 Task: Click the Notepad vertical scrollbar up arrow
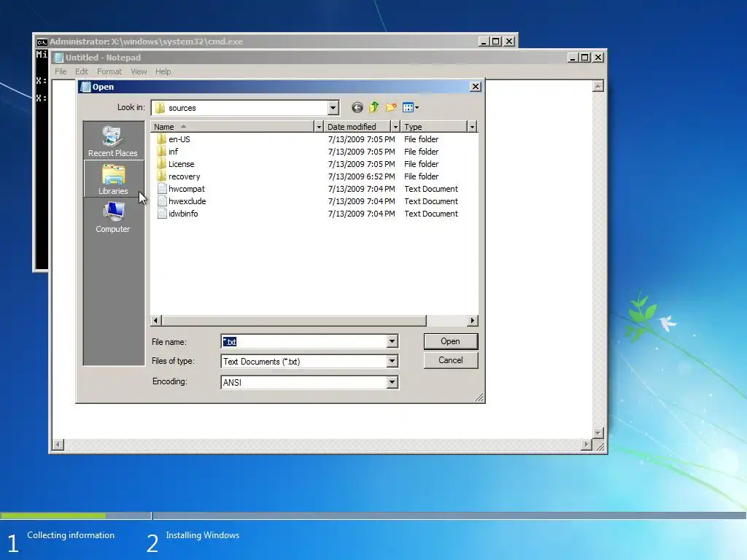pyautogui.click(x=598, y=86)
